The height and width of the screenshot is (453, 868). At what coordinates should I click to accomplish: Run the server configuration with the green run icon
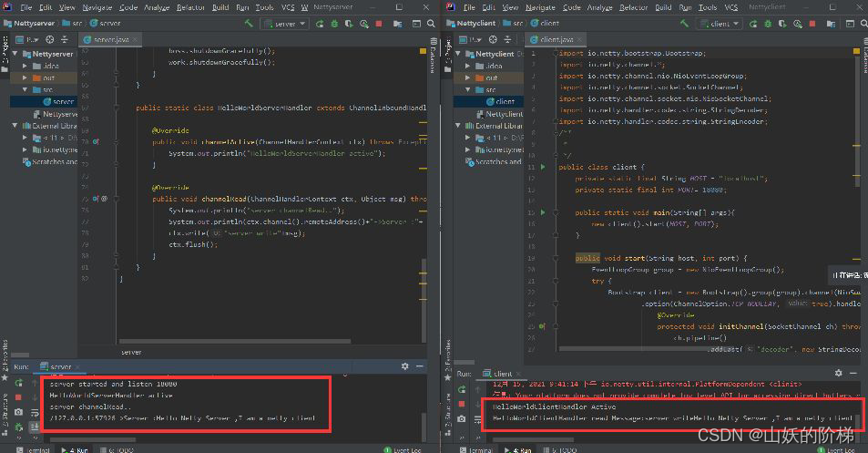[x=320, y=24]
